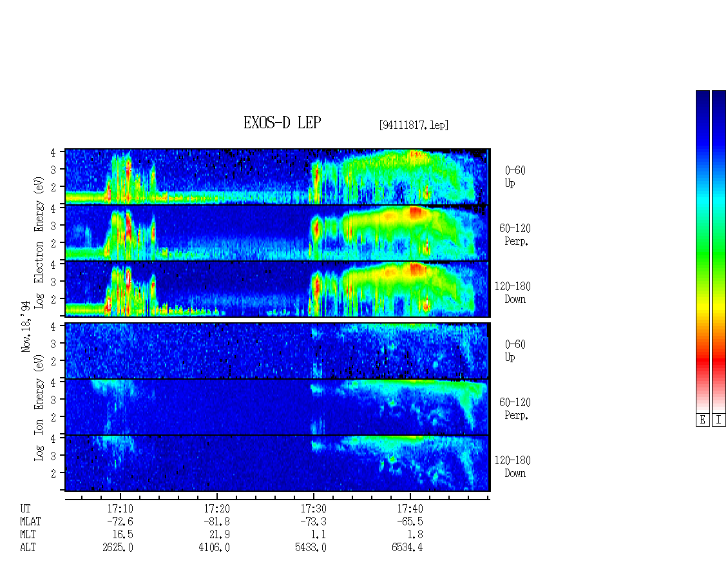
Task: Click the Log Ion Energy (eV) axis label
Action: [x=39, y=407]
